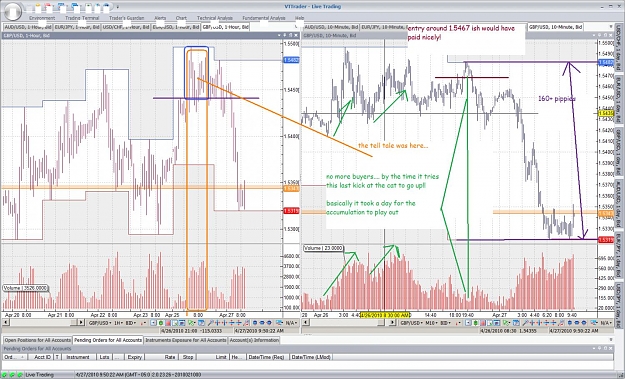Sort orders by the Limit column

tap(213, 357)
